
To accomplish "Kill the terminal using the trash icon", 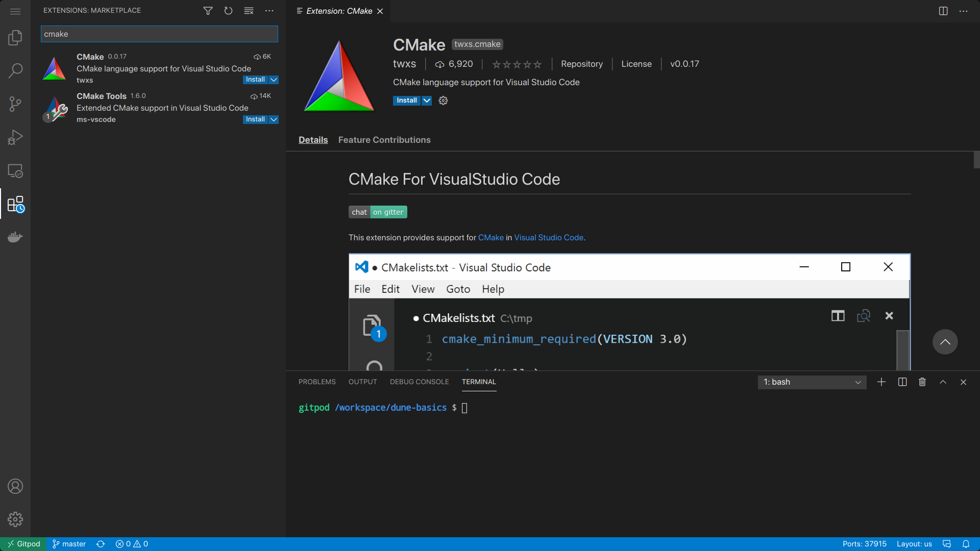I will click(x=922, y=382).
